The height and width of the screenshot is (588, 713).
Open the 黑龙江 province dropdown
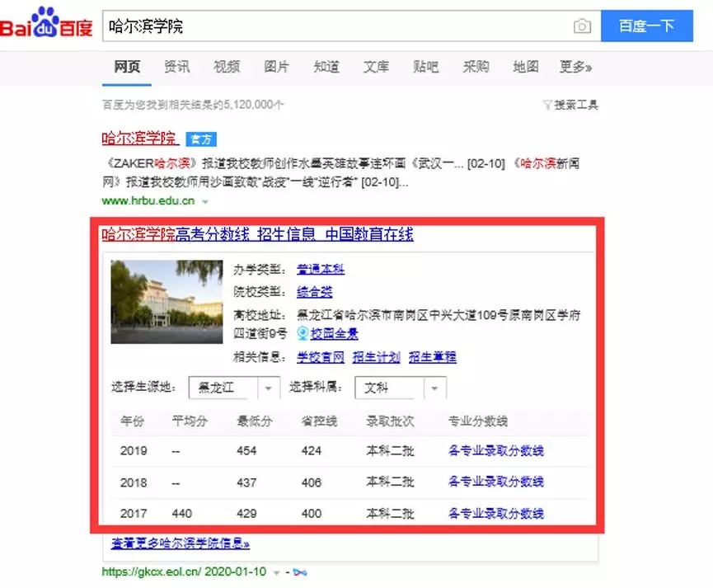[x=234, y=388]
